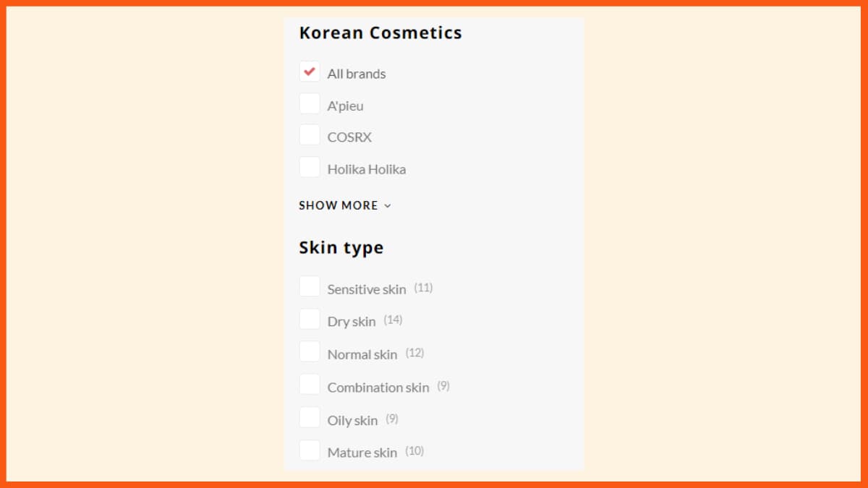The width and height of the screenshot is (868, 488).
Task: Click the Normal skin count (12)
Action: pyautogui.click(x=414, y=353)
